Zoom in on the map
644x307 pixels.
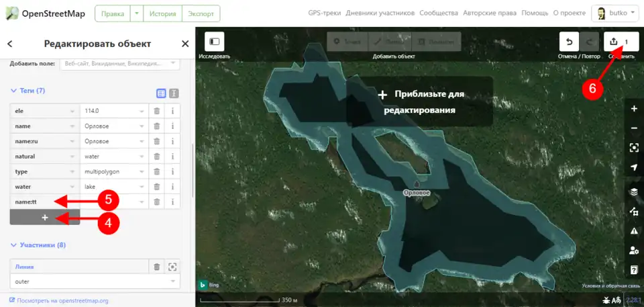634,109
